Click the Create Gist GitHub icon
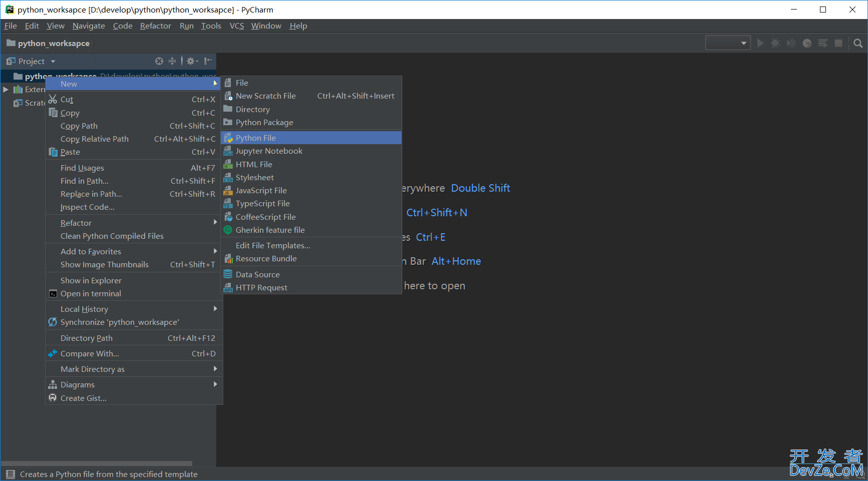Image resolution: width=868 pixels, height=481 pixels. pyautogui.click(x=53, y=397)
